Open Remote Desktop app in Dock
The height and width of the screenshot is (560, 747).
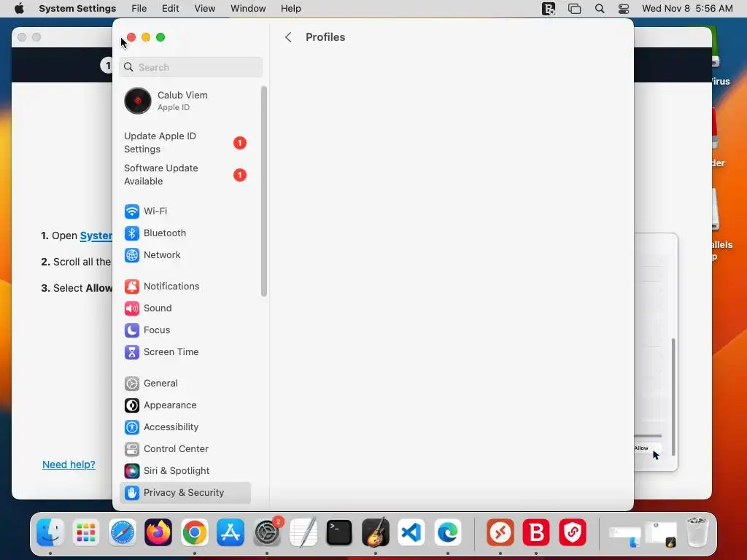click(x=500, y=532)
